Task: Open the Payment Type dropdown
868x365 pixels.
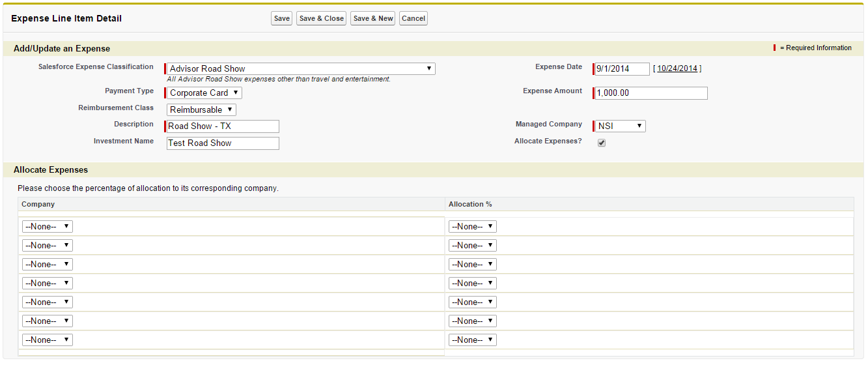Action: pyautogui.click(x=204, y=93)
